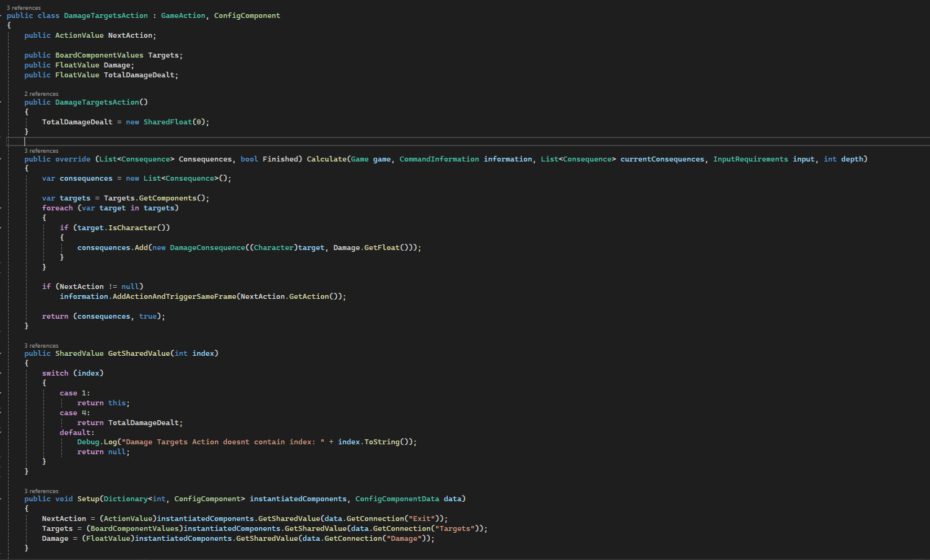Screen dimensions: 930x560
Task: Click the InputRequirements parameter type
Action: [750, 159]
